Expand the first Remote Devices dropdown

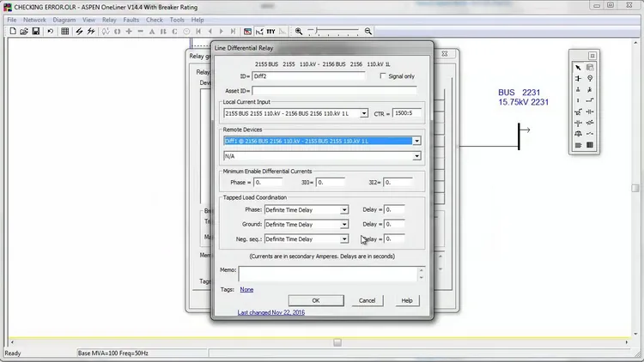(x=416, y=141)
